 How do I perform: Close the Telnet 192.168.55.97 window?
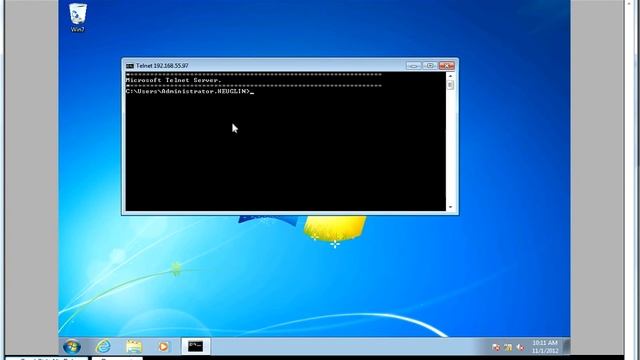click(x=447, y=65)
